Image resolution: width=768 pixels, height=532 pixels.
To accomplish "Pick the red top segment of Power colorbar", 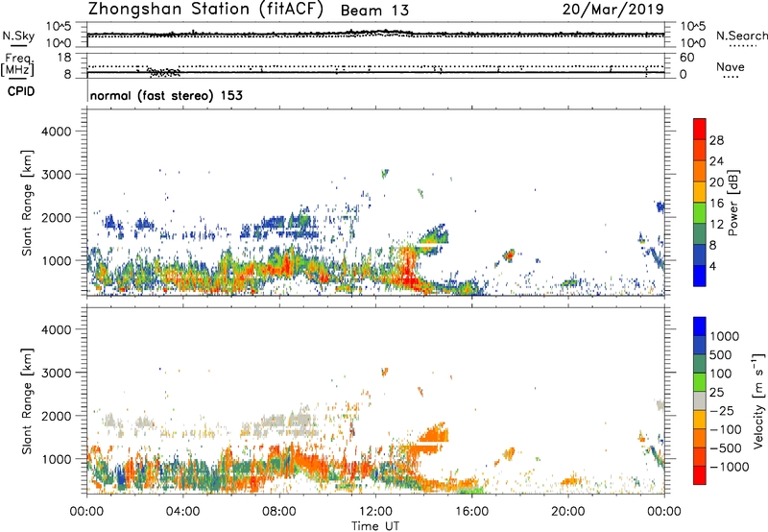I will coord(700,129).
